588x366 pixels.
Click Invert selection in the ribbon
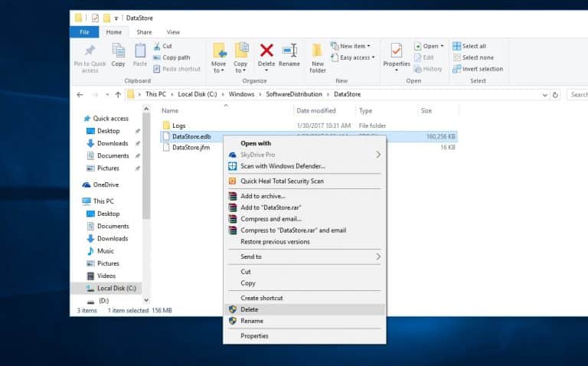[478, 69]
